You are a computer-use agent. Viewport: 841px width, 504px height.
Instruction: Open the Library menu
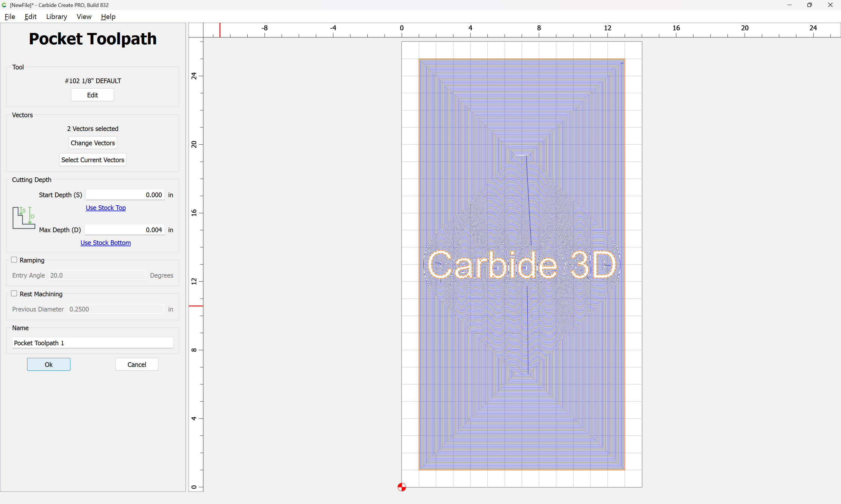(x=56, y=17)
